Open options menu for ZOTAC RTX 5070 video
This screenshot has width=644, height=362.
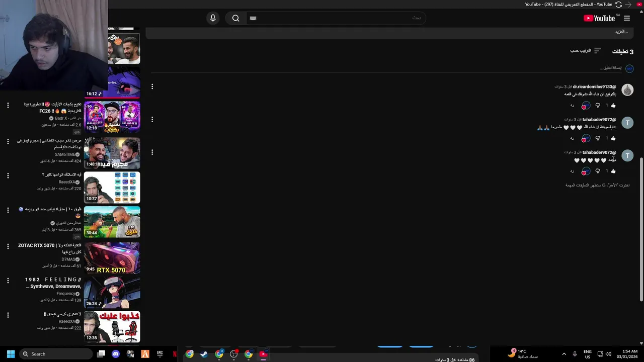coord(8,246)
